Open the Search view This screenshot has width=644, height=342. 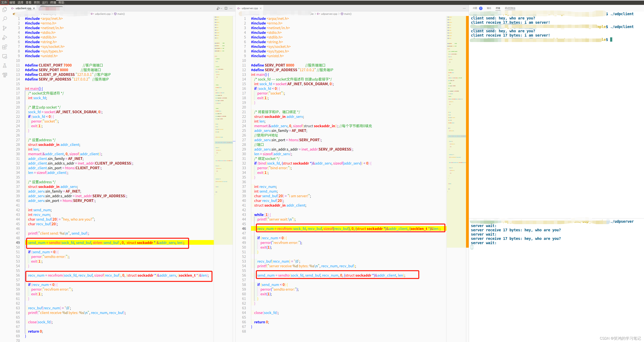(x=4, y=19)
